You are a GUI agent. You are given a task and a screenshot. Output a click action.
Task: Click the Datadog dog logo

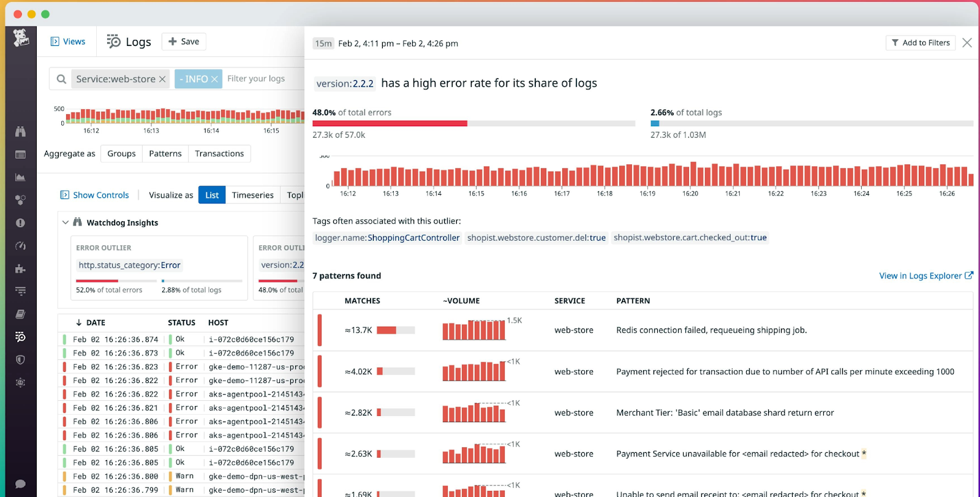tap(21, 38)
